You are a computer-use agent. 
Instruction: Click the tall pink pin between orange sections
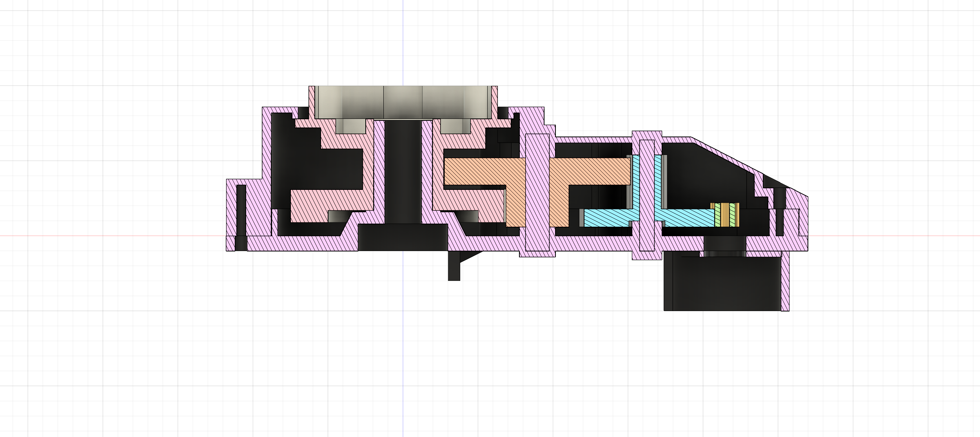[537, 192]
